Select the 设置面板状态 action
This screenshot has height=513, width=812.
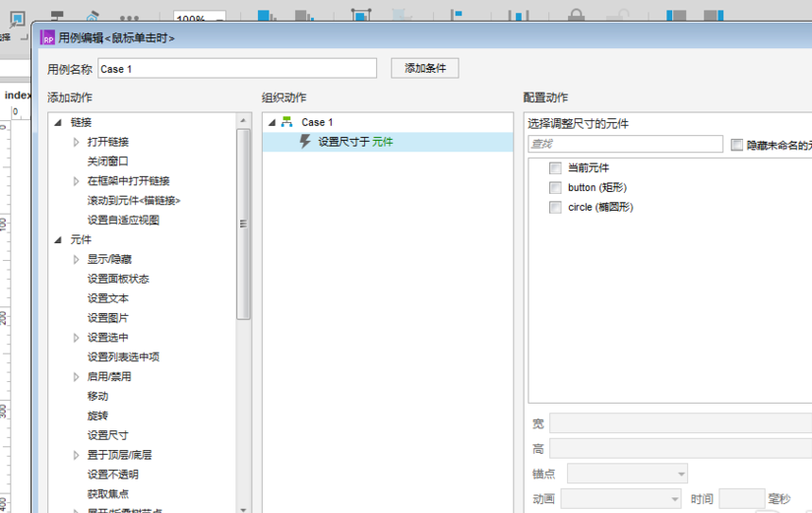tap(118, 279)
